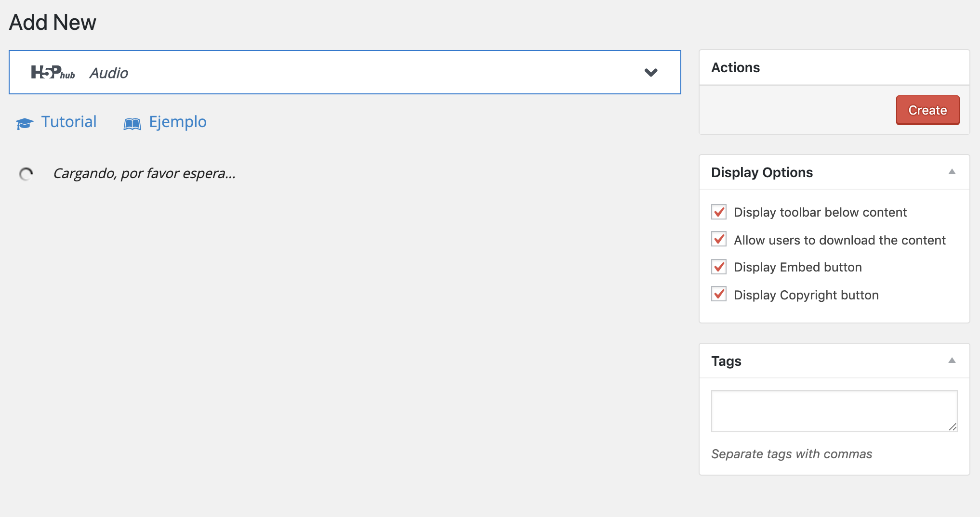980x517 pixels.
Task: Uncheck Display toolbar below content
Action: point(719,212)
